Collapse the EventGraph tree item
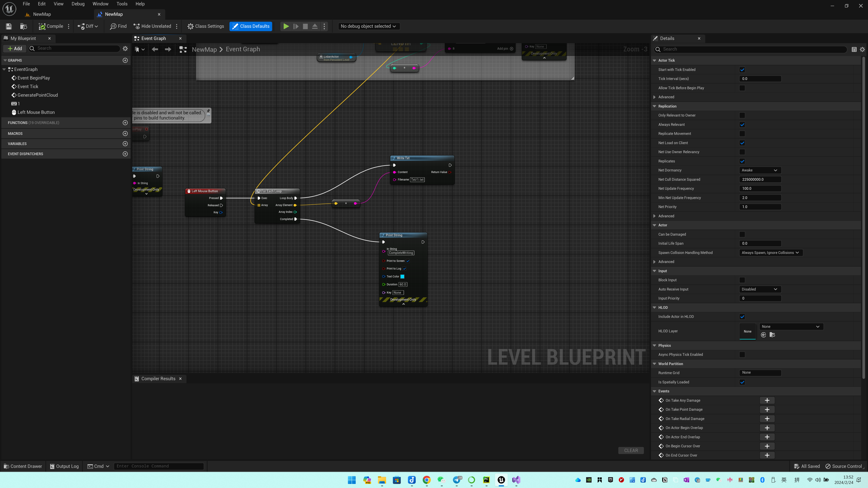The image size is (868, 488). [x=4, y=69]
